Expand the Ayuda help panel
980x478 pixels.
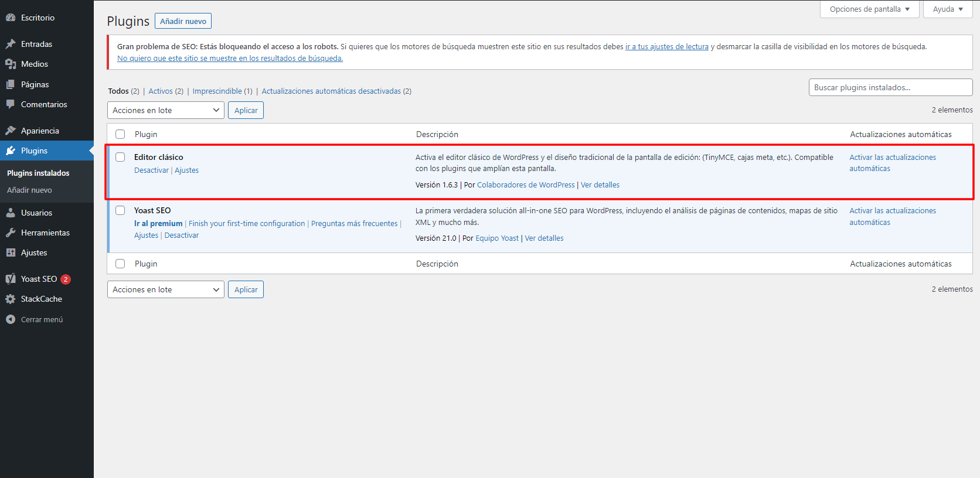(x=948, y=9)
